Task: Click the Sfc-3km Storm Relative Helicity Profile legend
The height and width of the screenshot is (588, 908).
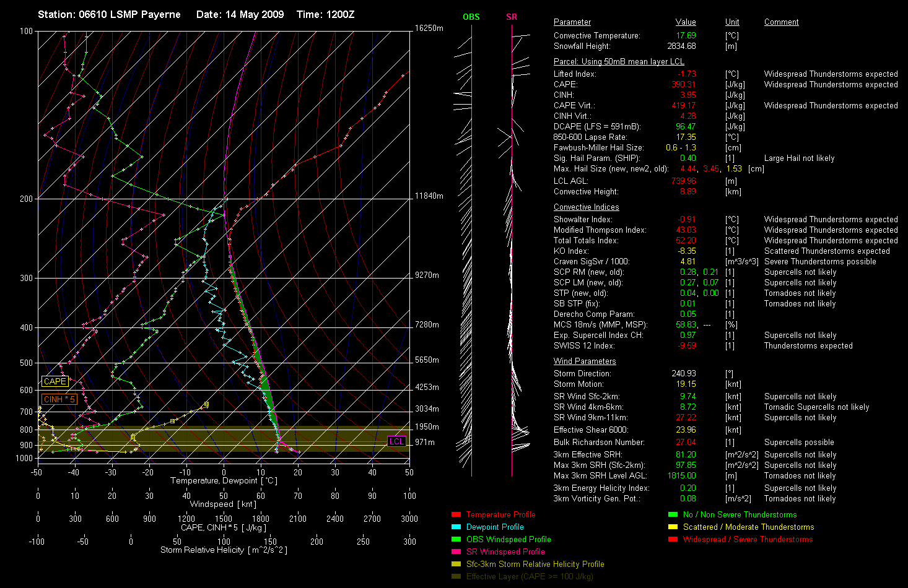Action: pos(535,564)
